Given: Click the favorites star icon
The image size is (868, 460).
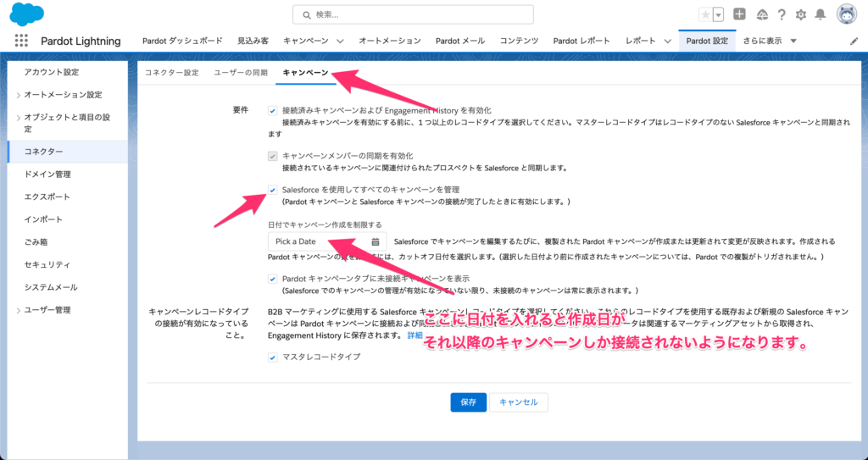Looking at the screenshot, I should coord(705,15).
